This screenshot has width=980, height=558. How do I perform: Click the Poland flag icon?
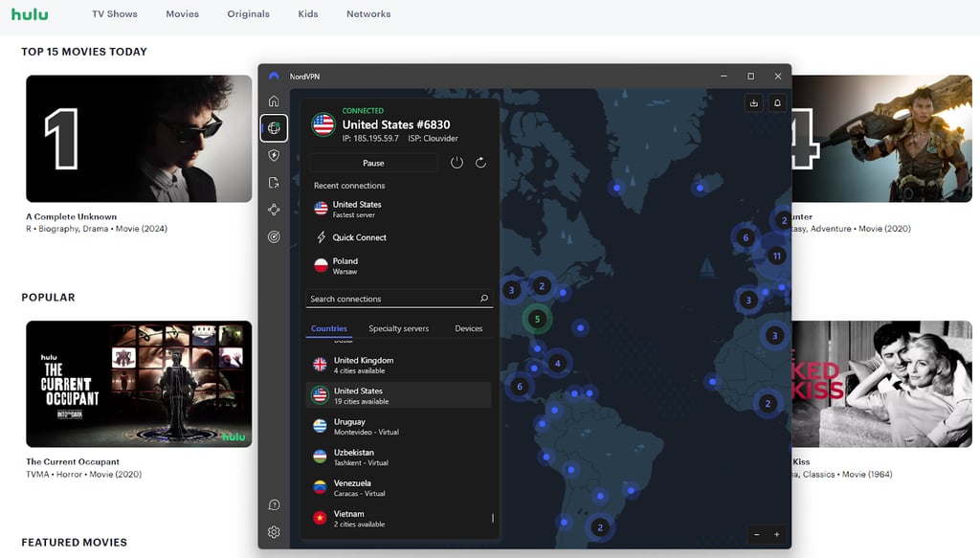(x=321, y=265)
